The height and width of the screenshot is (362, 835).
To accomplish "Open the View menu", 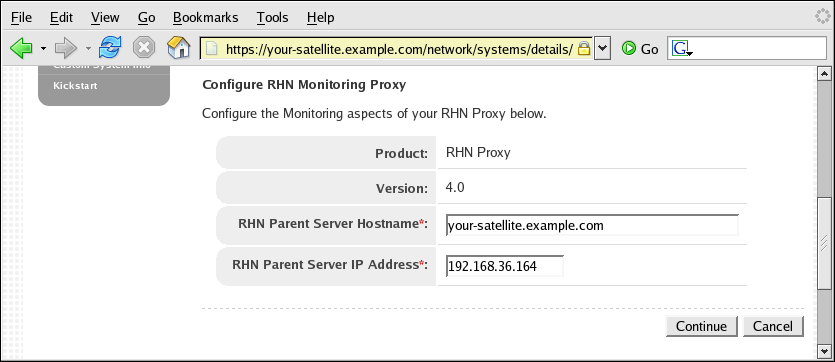I will (x=105, y=18).
